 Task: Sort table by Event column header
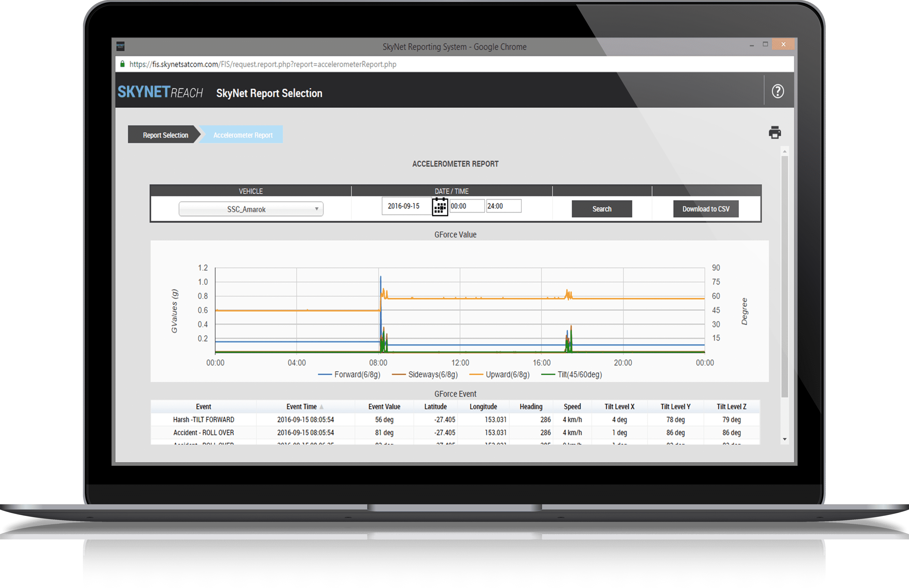tap(204, 407)
